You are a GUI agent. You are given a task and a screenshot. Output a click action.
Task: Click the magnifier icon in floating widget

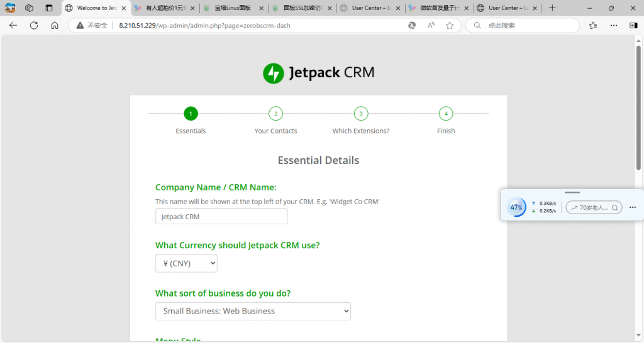coord(615,207)
